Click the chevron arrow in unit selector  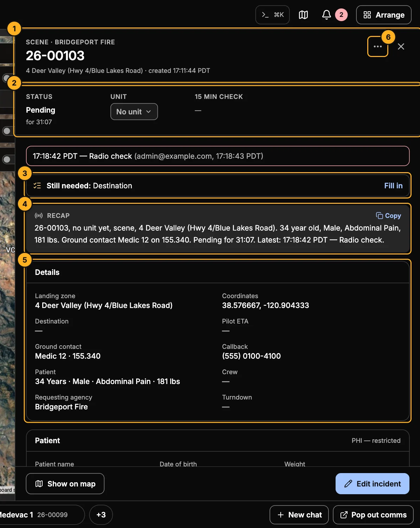[x=148, y=112]
